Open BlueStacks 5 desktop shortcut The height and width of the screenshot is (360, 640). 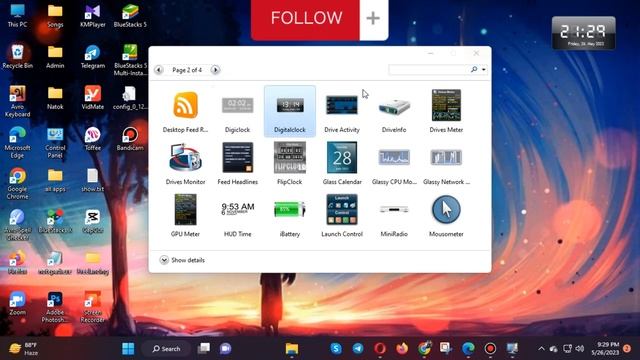(130, 16)
